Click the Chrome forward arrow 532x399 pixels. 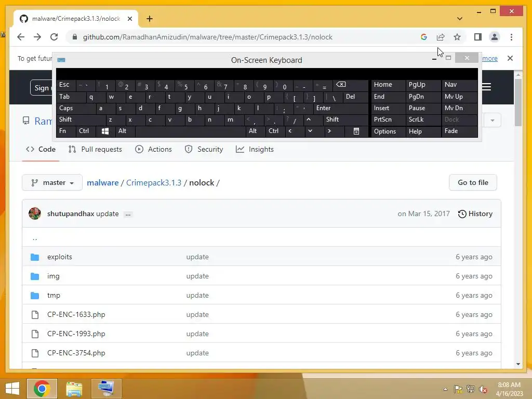coord(37,37)
